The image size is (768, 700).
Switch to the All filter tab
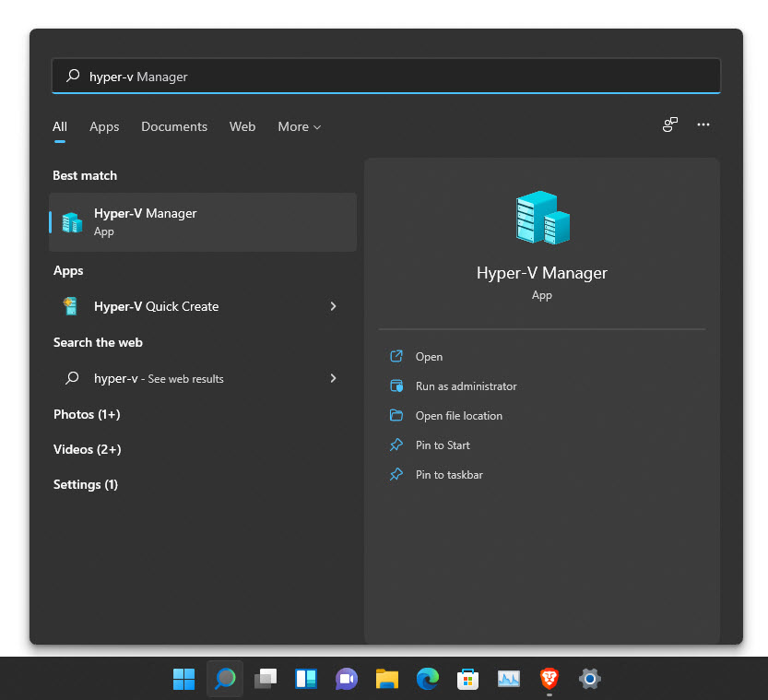(60, 126)
